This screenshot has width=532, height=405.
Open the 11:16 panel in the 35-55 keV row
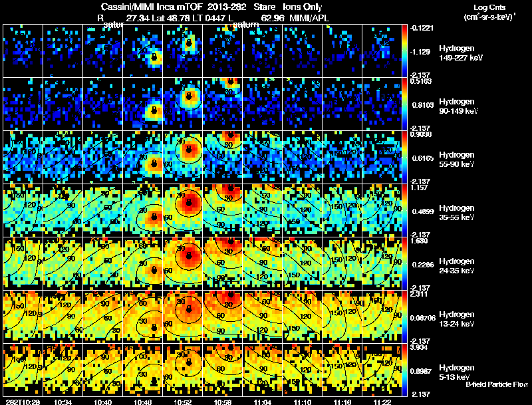tap(342, 210)
